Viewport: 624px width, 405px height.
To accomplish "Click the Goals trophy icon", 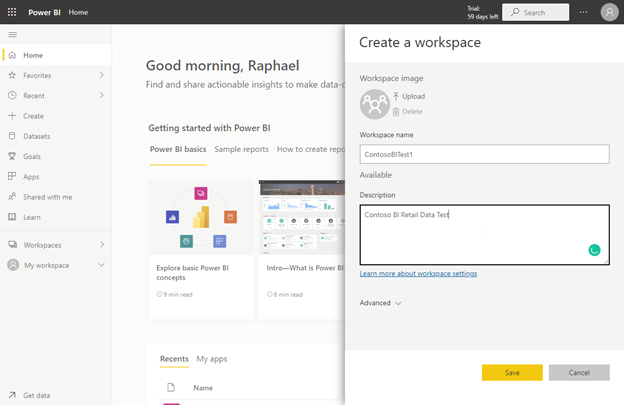I will [12, 156].
